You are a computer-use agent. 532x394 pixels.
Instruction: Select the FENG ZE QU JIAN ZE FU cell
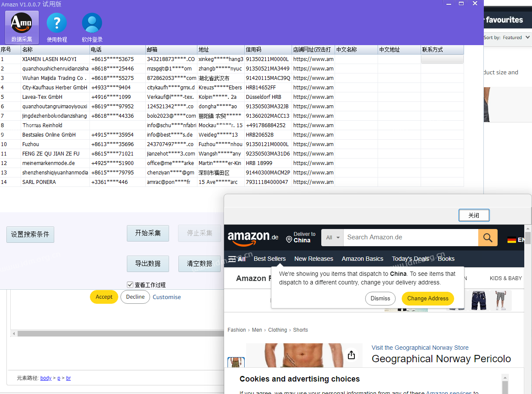[x=55, y=153]
